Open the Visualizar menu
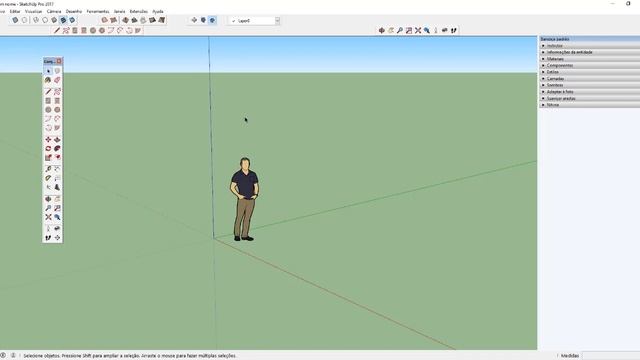This screenshot has width=640, height=360. (33, 11)
